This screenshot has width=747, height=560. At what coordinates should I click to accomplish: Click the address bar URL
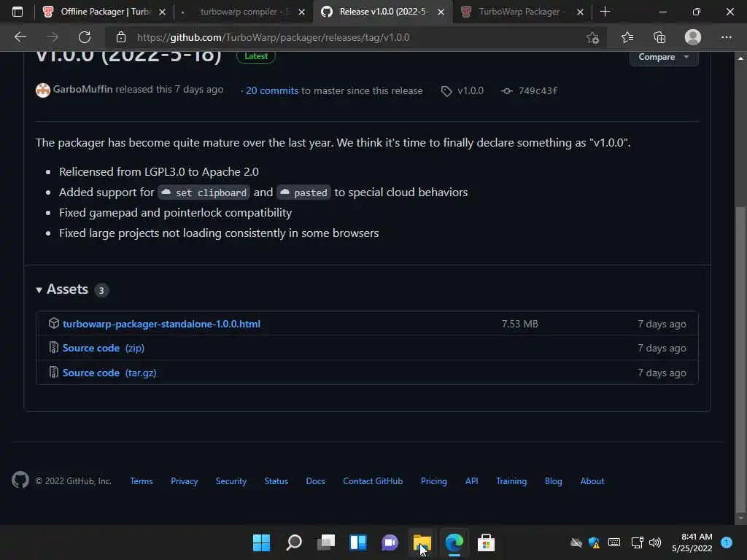point(273,37)
